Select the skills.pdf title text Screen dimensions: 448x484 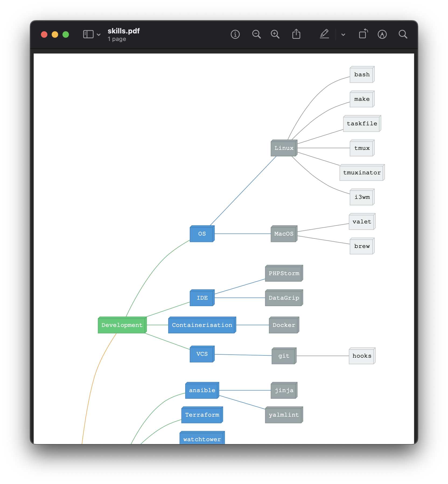(x=124, y=31)
